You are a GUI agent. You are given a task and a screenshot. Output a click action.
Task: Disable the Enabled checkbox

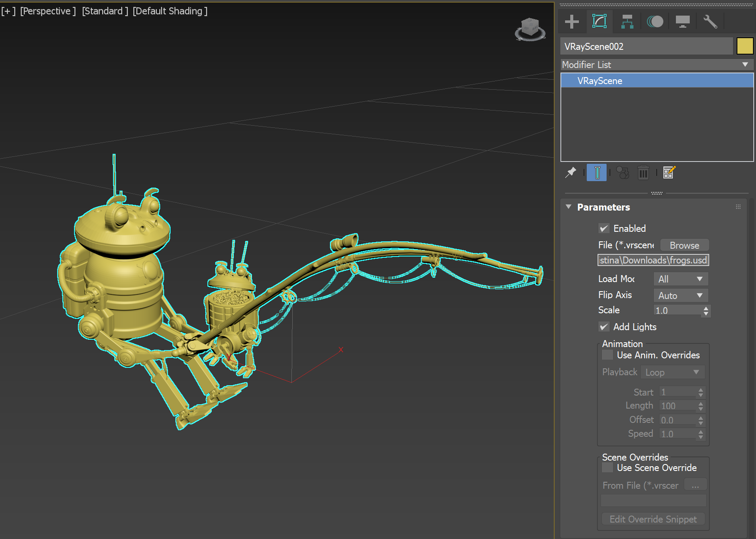pyautogui.click(x=604, y=228)
